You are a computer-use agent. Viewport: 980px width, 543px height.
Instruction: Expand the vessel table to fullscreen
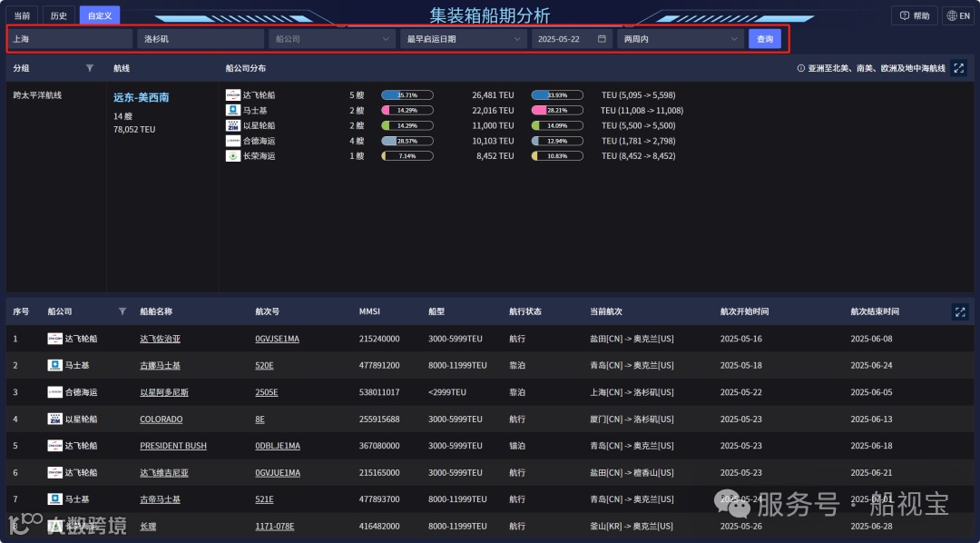tap(960, 311)
